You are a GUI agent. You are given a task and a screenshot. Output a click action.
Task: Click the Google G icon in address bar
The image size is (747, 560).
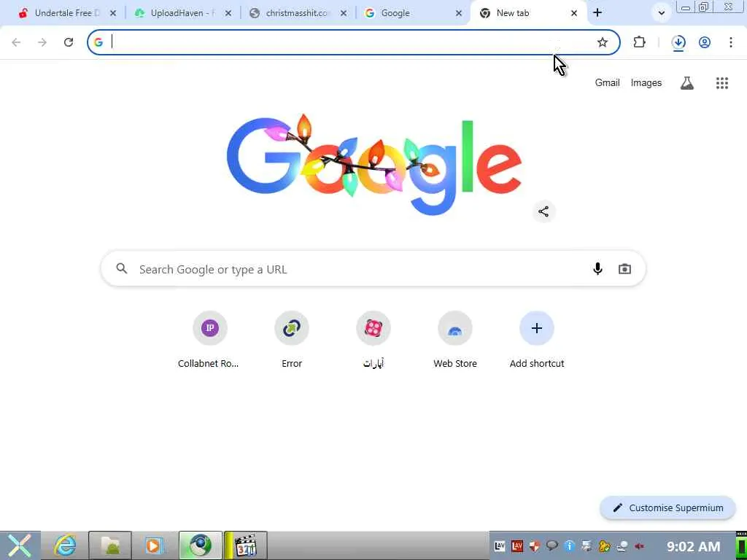[98, 42]
